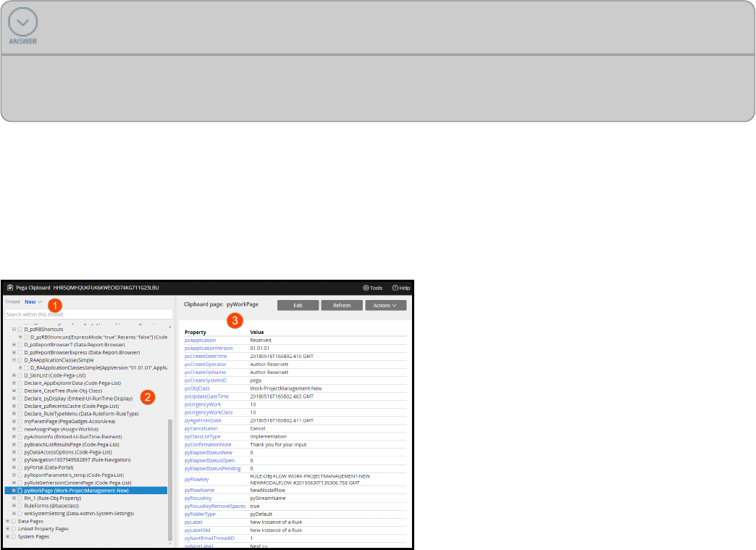Select pyBranchListResultsPage tree item
This screenshot has height=550, width=756.
pyautogui.click(x=72, y=444)
